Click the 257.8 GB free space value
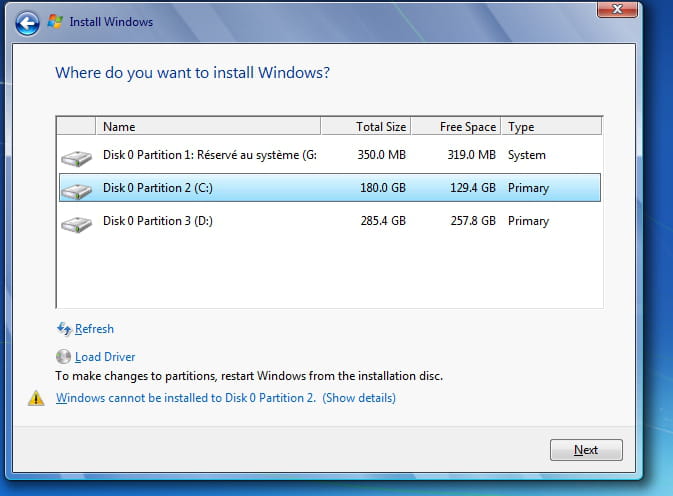Image resolution: width=673 pixels, height=496 pixels. coord(473,221)
